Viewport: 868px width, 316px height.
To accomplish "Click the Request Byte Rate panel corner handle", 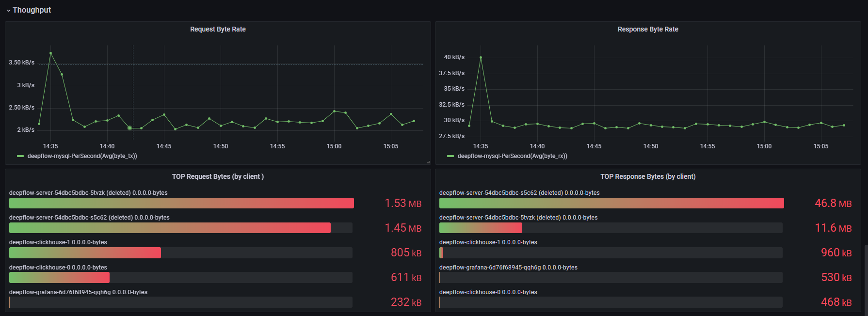I will 429,162.
